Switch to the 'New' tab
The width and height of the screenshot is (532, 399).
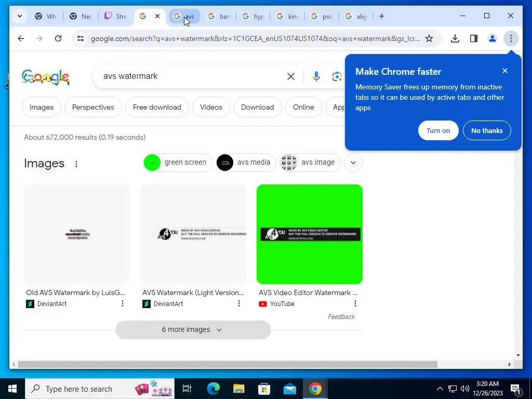81,16
